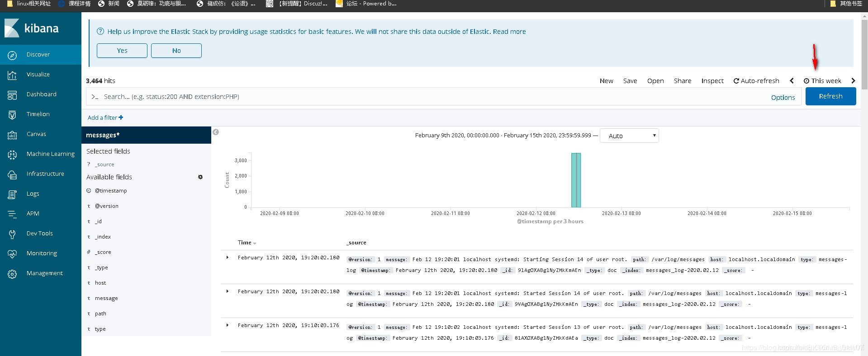Open the messages* index pattern selector

click(x=146, y=135)
